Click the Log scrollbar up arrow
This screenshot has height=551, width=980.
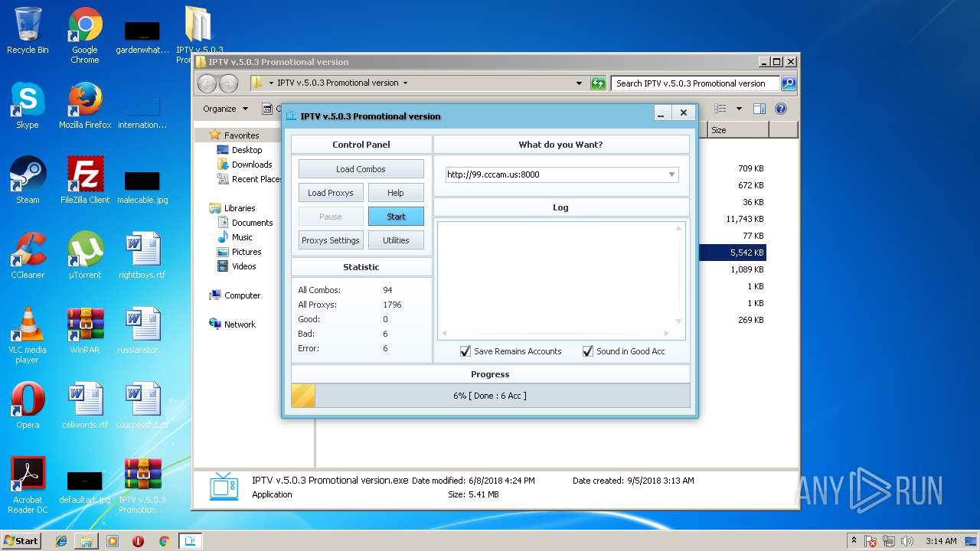click(678, 228)
